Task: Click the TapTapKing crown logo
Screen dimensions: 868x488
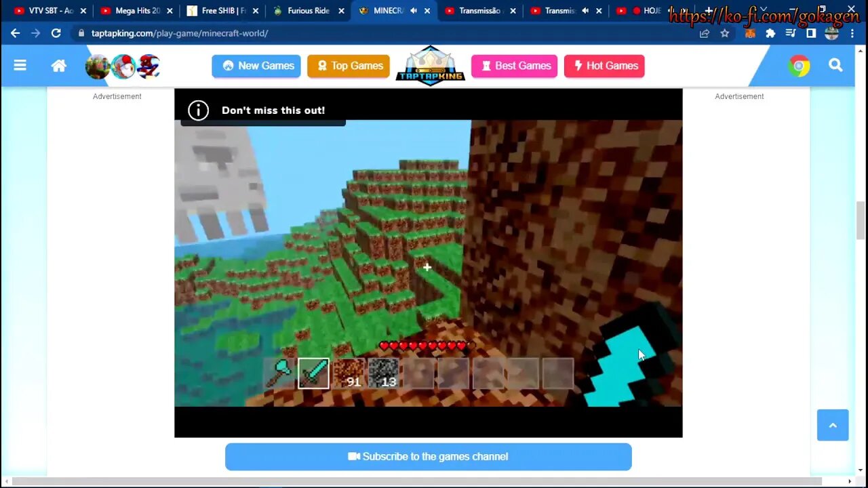Action: pyautogui.click(x=431, y=66)
